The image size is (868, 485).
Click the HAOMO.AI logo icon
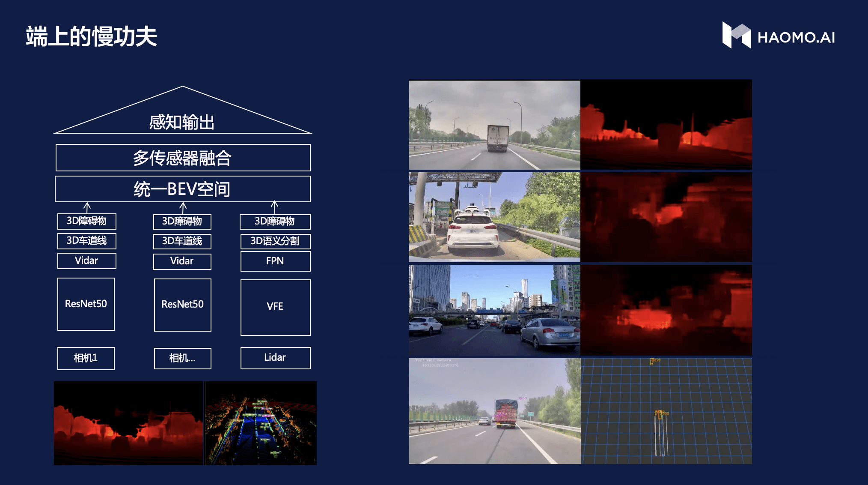736,36
